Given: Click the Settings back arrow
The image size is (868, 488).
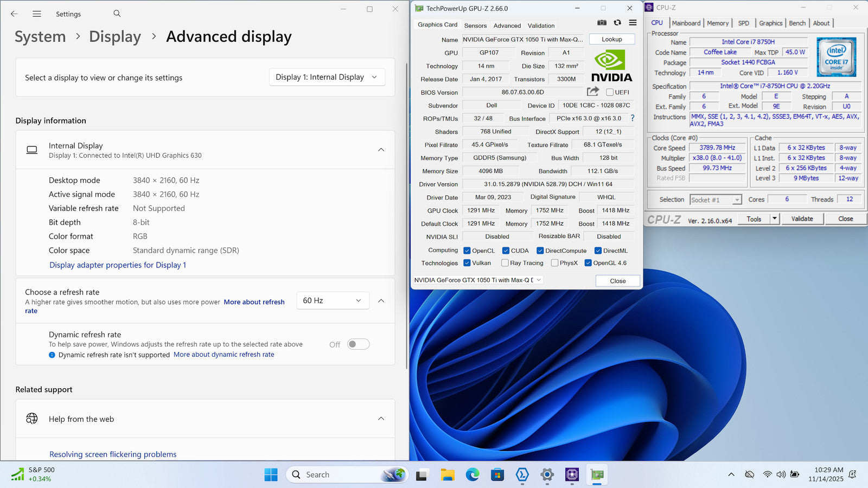Looking at the screenshot, I should tap(14, 14).
